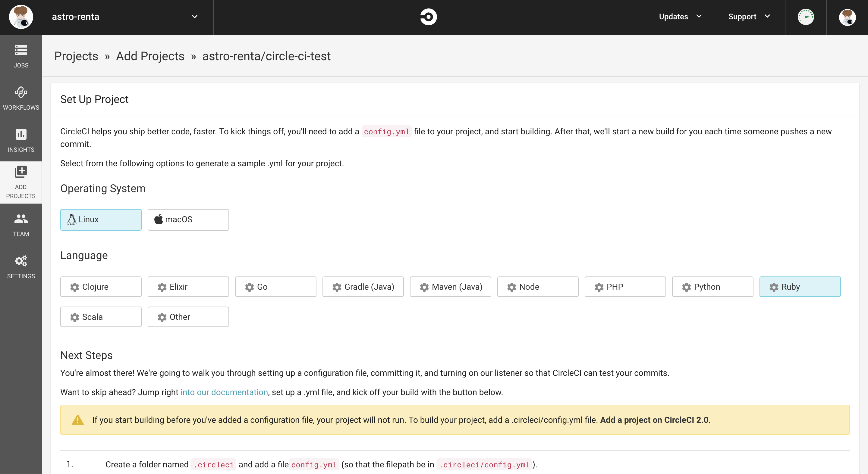The image size is (868, 474).
Task: Navigate to Projects via the breadcrumb
Action: pos(76,56)
